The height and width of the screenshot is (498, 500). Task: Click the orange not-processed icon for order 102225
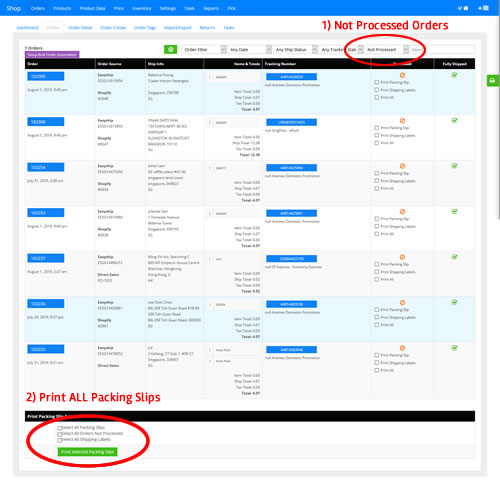(x=402, y=348)
